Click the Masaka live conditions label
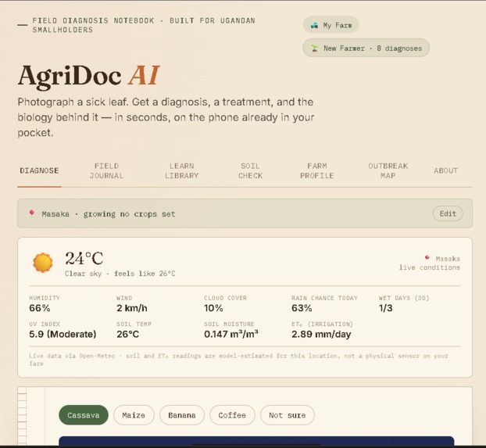Screen dimensions: 486x448 430,263
